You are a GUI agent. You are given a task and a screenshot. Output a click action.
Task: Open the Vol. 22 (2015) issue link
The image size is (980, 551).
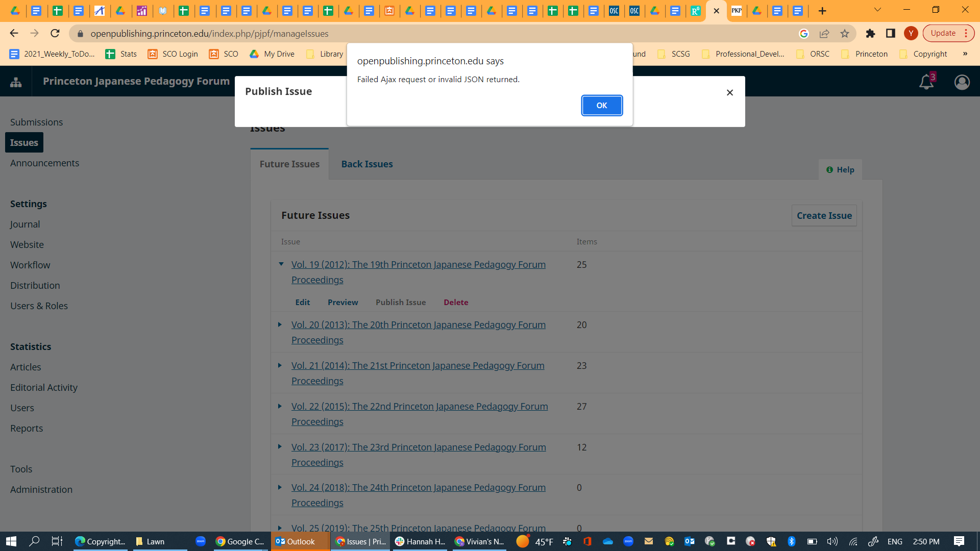point(420,414)
